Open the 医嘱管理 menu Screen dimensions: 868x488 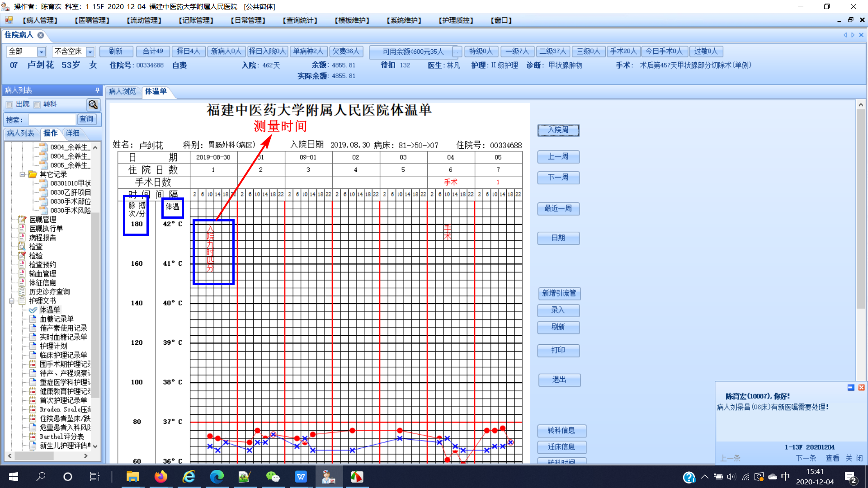coord(92,20)
